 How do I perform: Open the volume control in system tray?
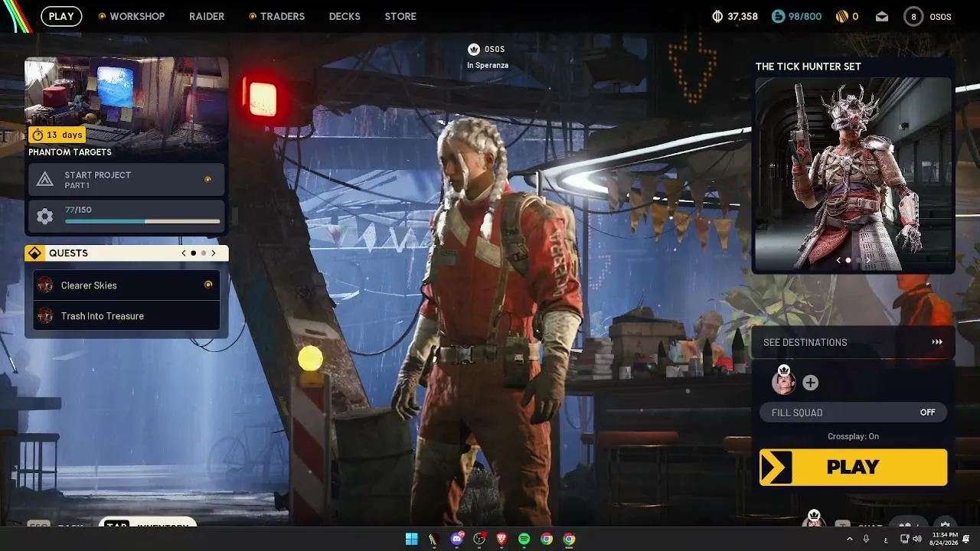[x=917, y=539]
